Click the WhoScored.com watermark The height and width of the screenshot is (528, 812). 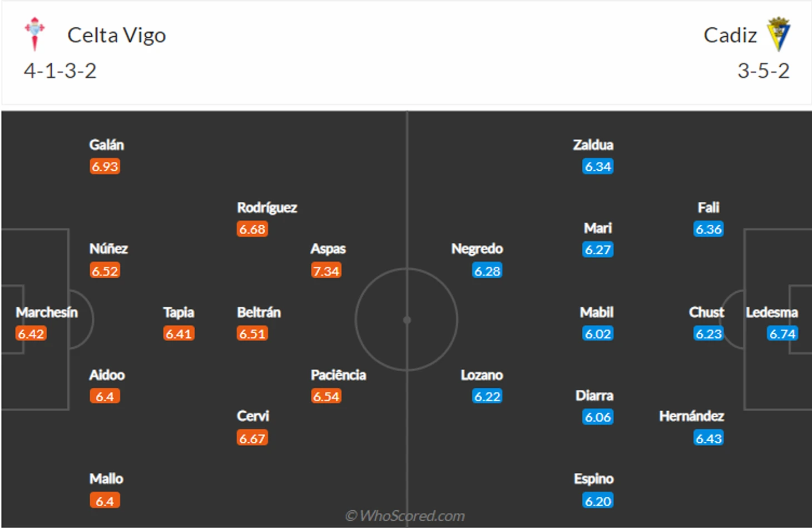tap(405, 516)
